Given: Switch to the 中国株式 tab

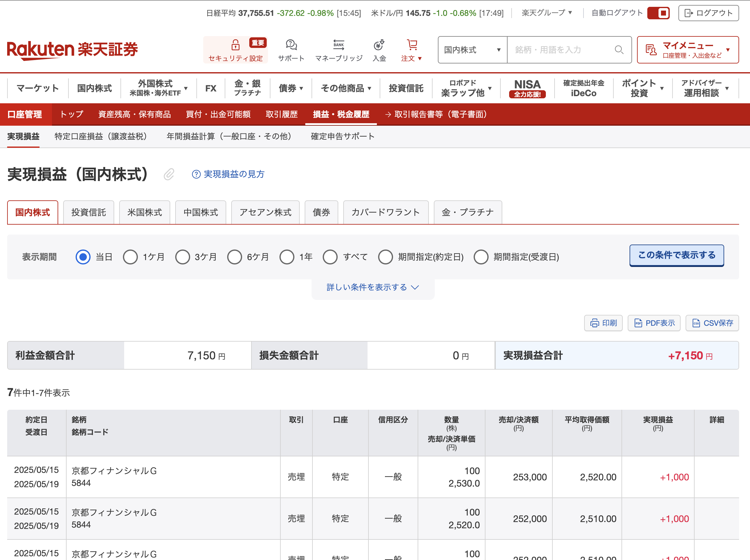Looking at the screenshot, I should [x=201, y=212].
